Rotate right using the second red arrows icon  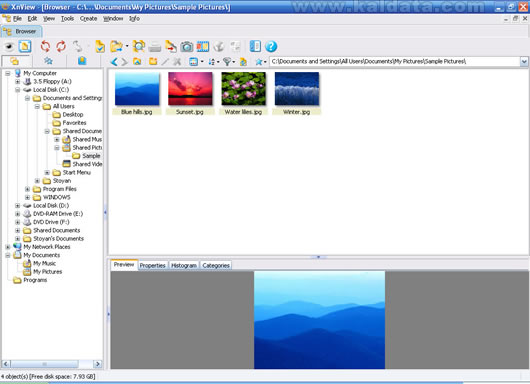point(61,46)
